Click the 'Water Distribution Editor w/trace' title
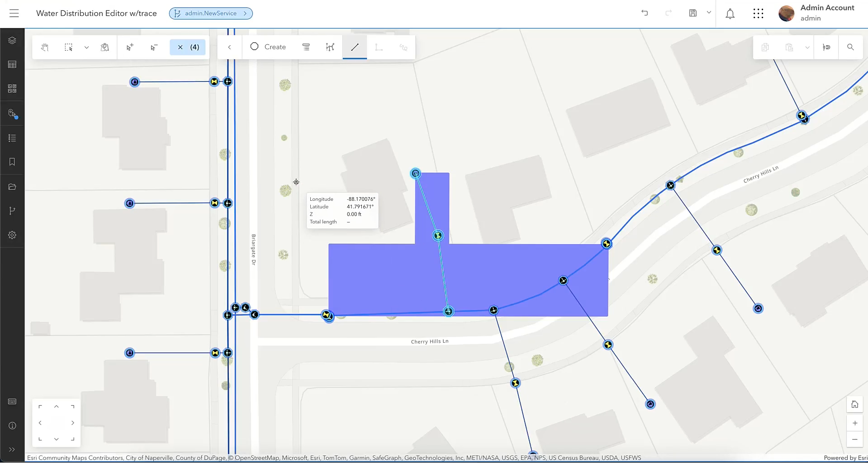 coord(96,14)
